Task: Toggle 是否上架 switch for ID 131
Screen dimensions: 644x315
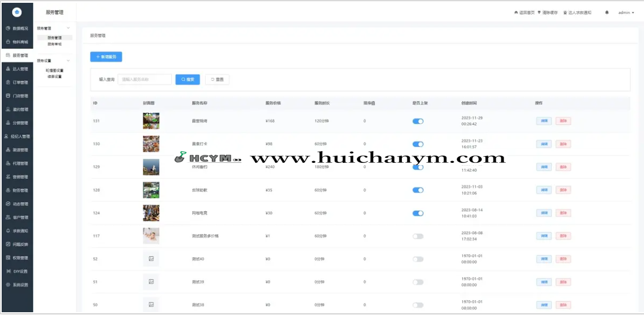Action: (x=418, y=121)
